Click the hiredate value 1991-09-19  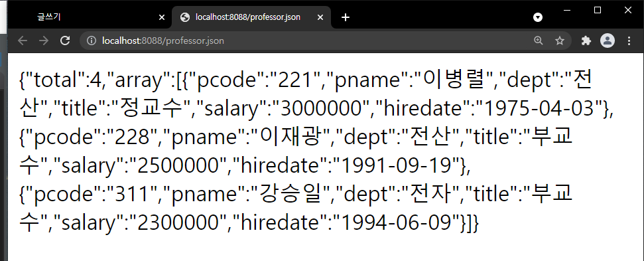tap(396, 165)
